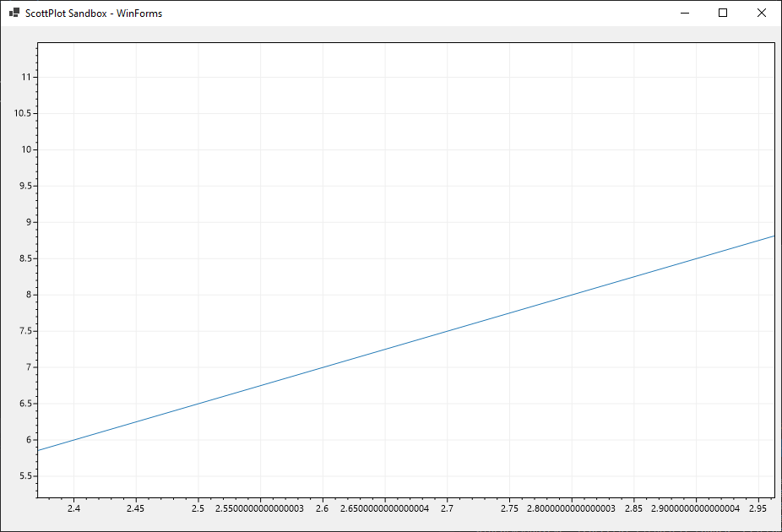Minimize the ScottPlot Sandbox window
The height and width of the screenshot is (532, 782).
683,13
